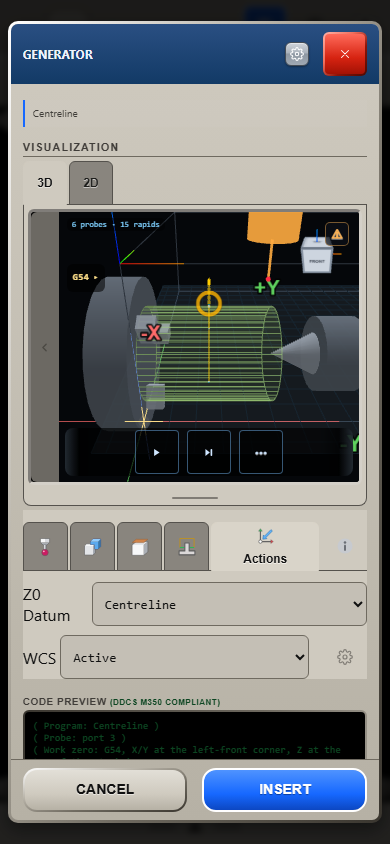Click the viewport resize handle bar
The image size is (390, 844).
pyautogui.click(x=195, y=498)
